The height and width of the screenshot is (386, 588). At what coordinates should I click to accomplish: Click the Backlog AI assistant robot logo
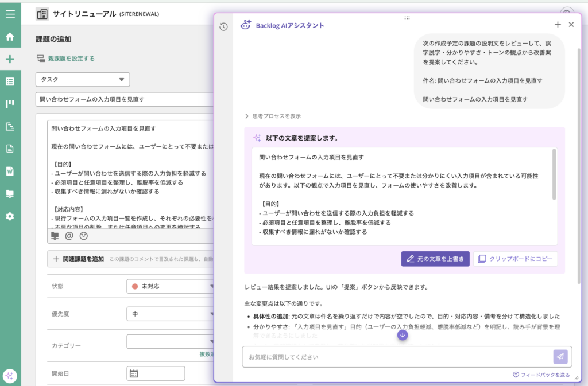(x=246, y=25)
